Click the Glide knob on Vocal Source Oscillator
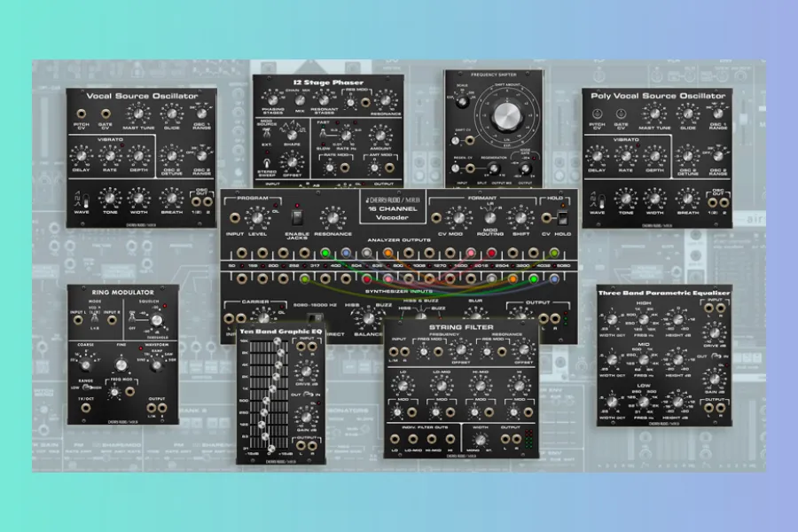The width and height of the screenshot is (798, 532). coord(172,113)
